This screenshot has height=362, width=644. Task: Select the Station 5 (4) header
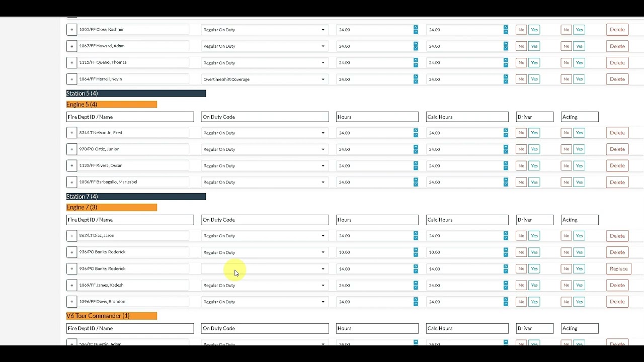136,94
